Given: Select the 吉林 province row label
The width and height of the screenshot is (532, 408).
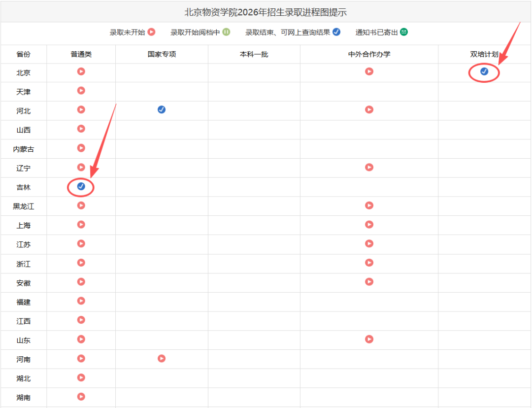Looking at the screenshot, I should (x=24, y=187).
